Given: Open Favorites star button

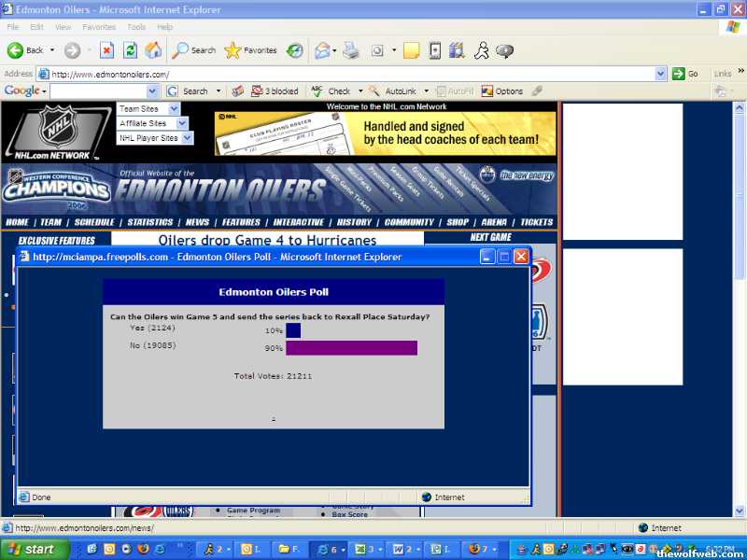Looking at the screenshot, I should (x=250, y=50).
